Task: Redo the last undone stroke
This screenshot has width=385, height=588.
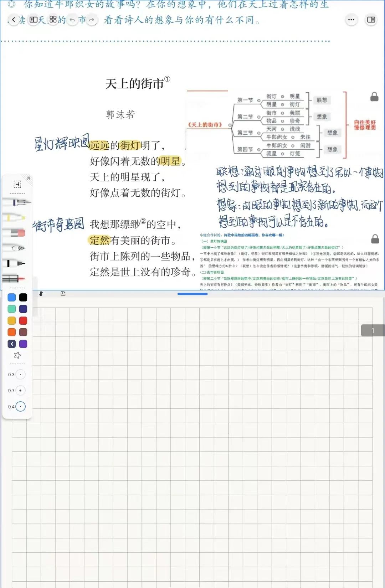Action: 92,20
